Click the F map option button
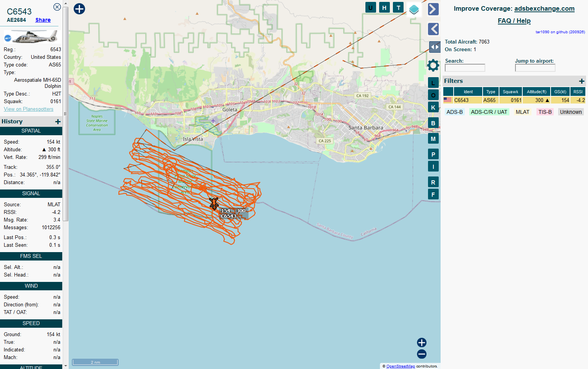This screenshot has width=588, height=369. [x=433, y=194]
